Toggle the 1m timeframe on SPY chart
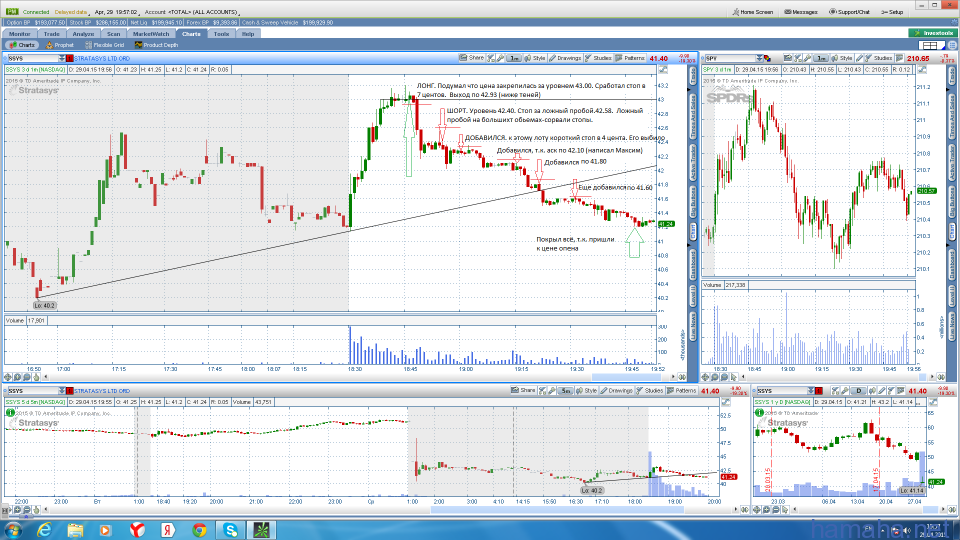The width and height of the screenshot is (960, 540). point(820,58)
